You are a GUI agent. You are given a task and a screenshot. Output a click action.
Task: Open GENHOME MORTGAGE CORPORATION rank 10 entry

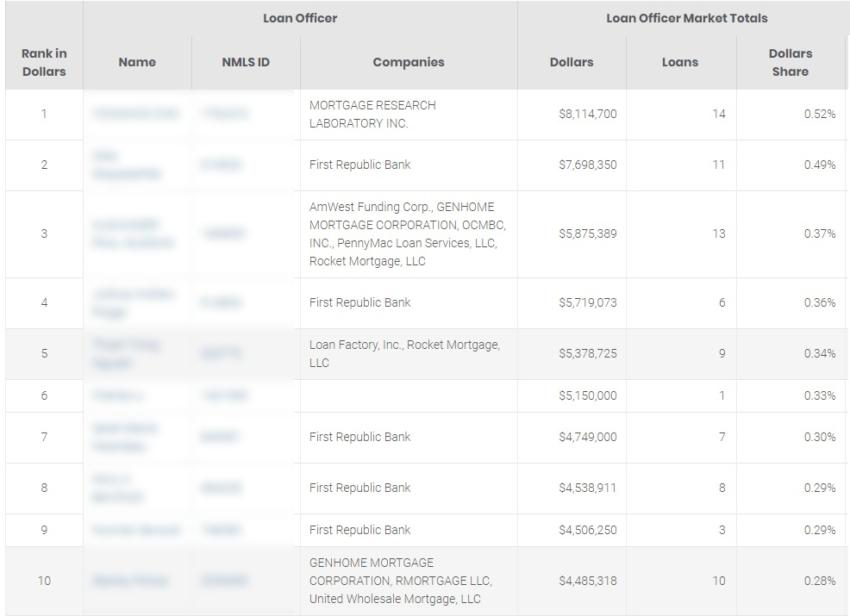pyautogui.click(x=401, y=581)
